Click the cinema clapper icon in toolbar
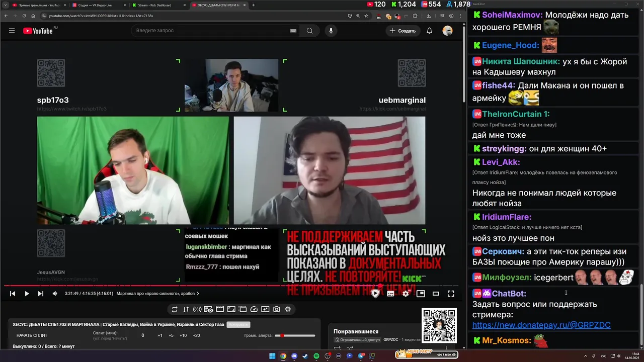This screenshot has height=362, width=644. [x=220, y=309]
